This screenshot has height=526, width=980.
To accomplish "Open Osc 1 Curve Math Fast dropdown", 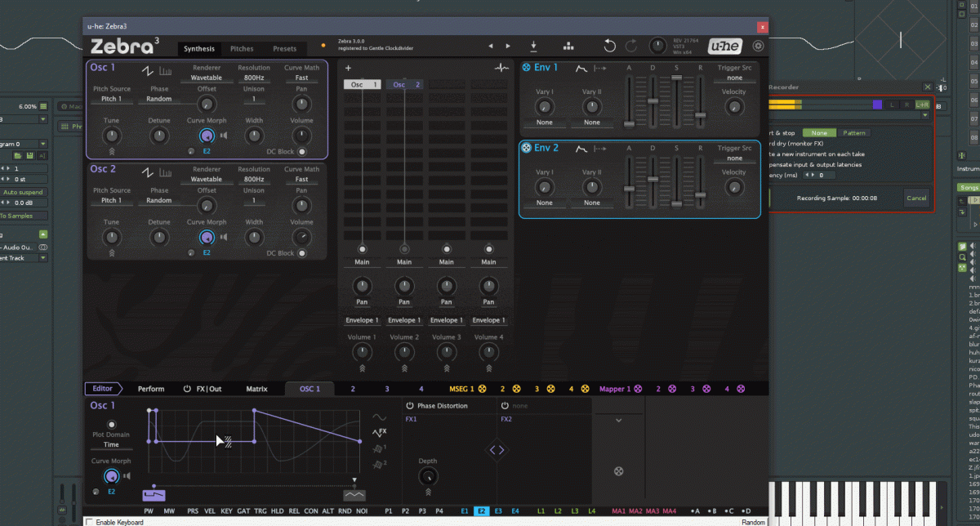I will [x=301, y=78].
